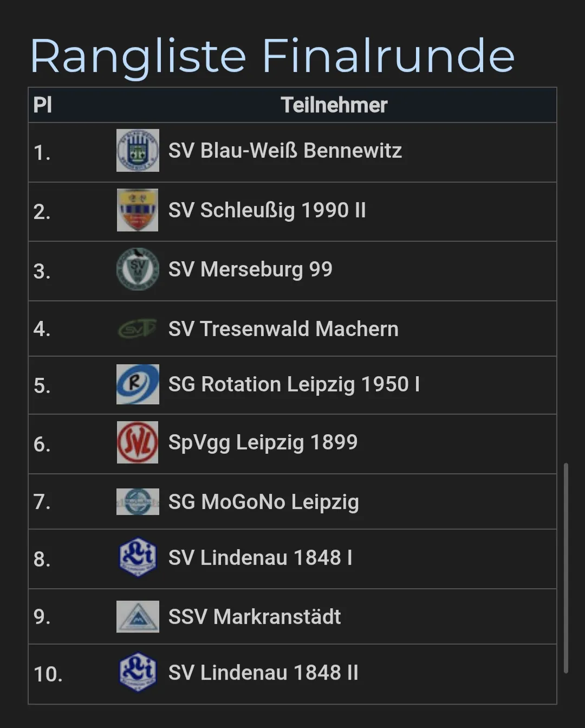Open SV Blau-Weiß Bennewitz team name
The image size is (585, 728).
(x=285, y=151)
